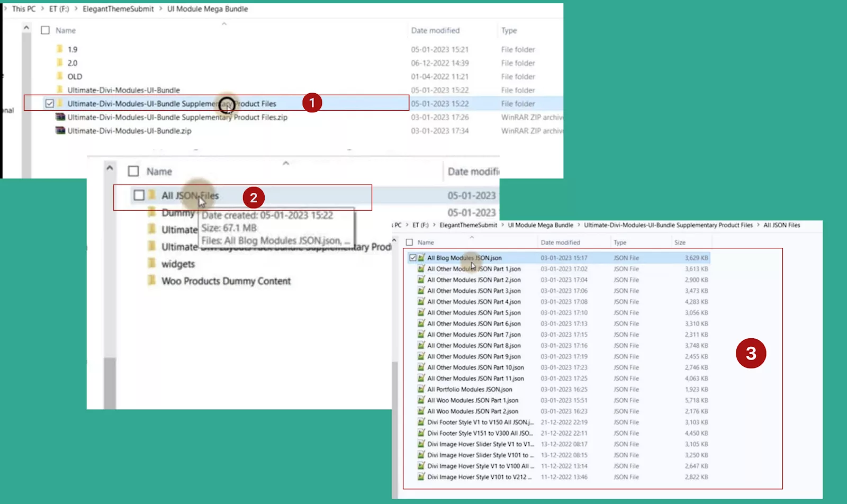Sort by Name column in JSON files window
Viewport: 847px width, 504px height.
pyautogui.click(x=426, y=242)
